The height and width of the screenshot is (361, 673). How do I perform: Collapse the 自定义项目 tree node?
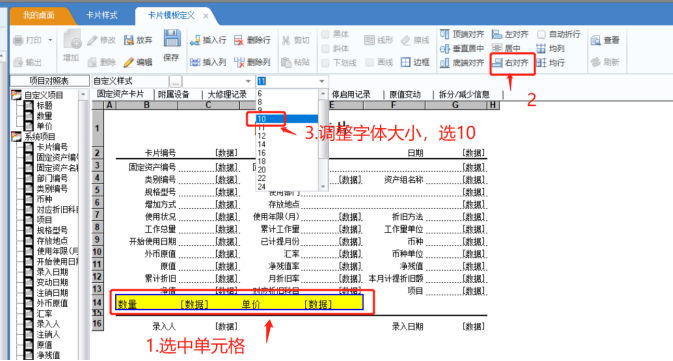pos(16,95)
